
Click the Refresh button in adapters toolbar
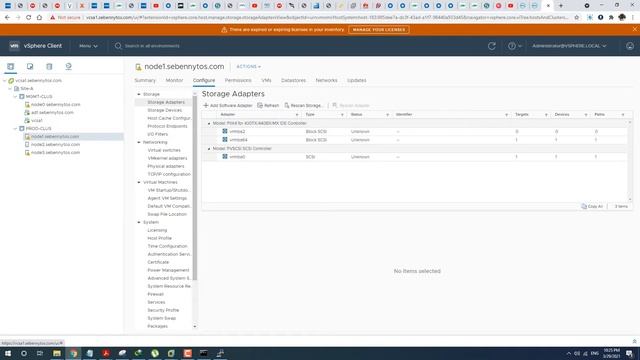[x=268, y=105]
